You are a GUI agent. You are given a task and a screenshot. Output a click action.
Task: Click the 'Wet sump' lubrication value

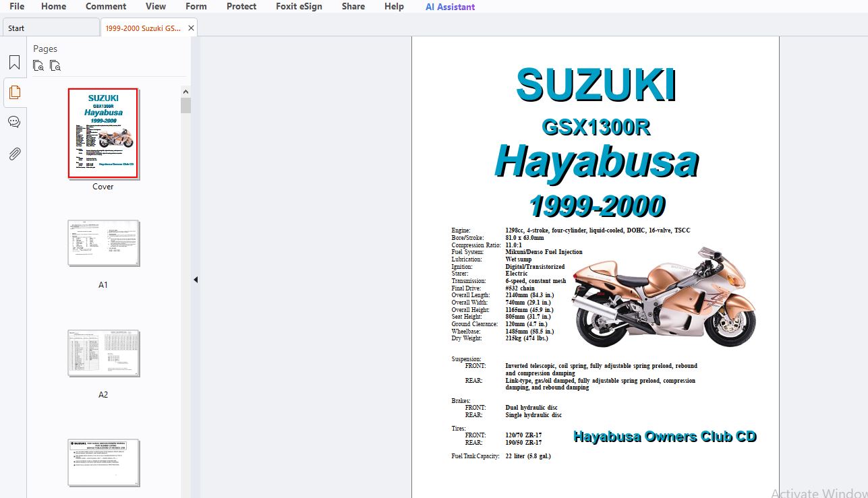point(519,259)
